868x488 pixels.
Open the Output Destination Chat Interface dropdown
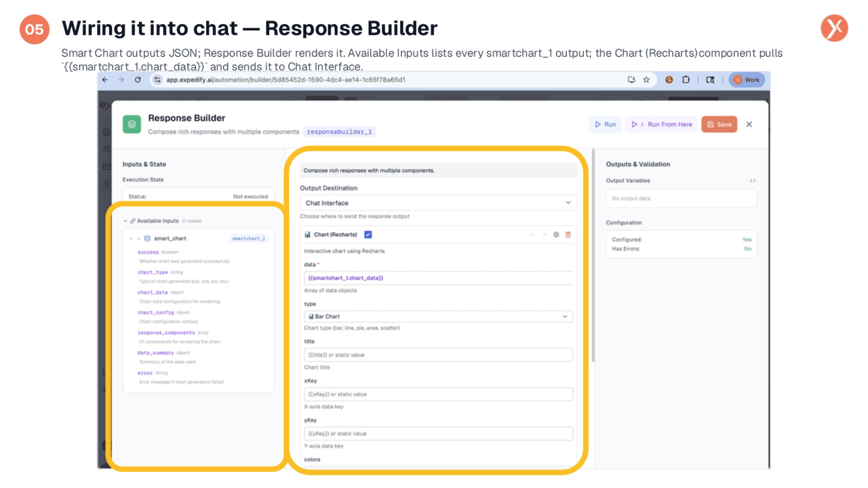[x=438, y=203]
